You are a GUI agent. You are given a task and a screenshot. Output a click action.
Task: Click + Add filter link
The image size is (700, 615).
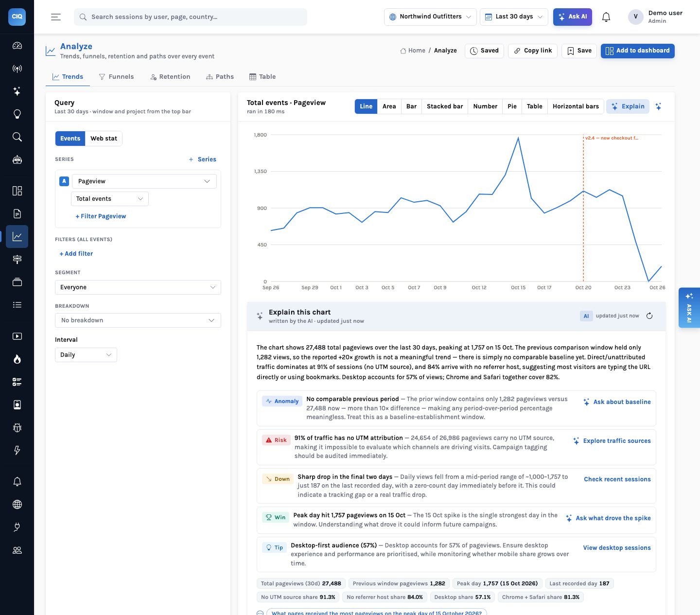point(76,254)
